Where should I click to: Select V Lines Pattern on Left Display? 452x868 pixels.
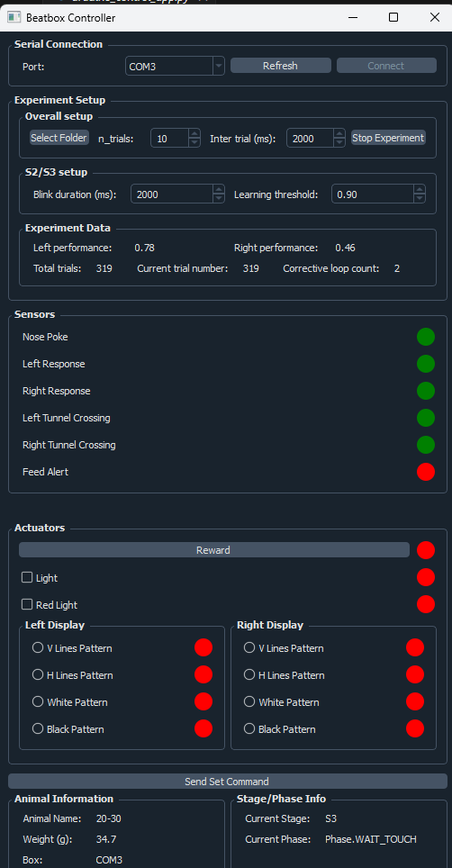[38, 647]
